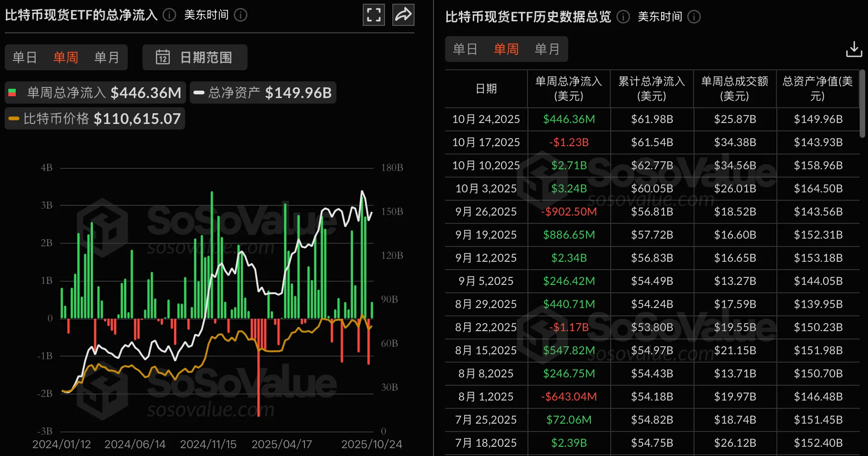
Task: Switch the history table to 单月
Action: (548, 49)
